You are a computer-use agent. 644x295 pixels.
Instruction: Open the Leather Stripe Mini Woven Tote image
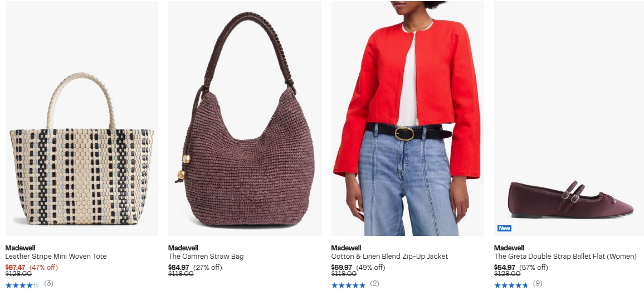(82, 118)
